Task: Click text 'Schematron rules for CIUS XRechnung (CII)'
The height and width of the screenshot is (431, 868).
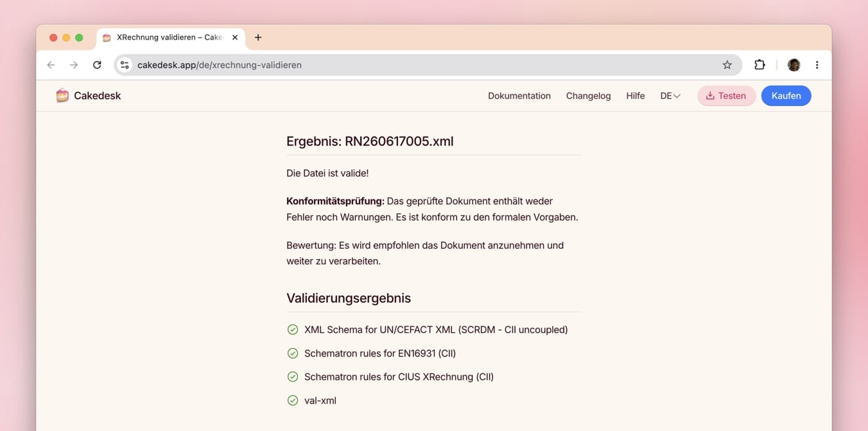Action: coord(399,377)
